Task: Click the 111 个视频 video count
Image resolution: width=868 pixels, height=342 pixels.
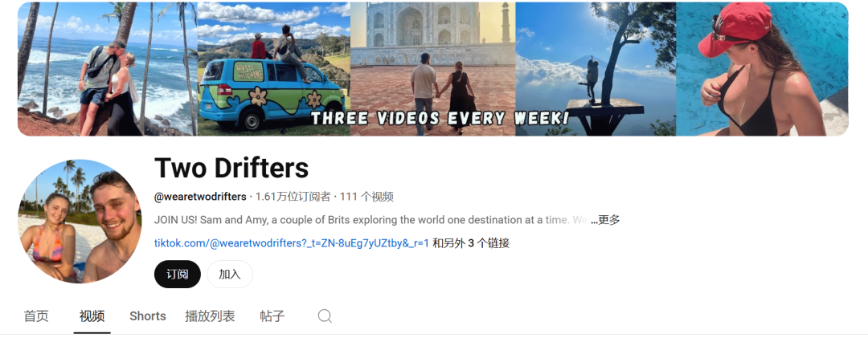Action: (366, 197)
